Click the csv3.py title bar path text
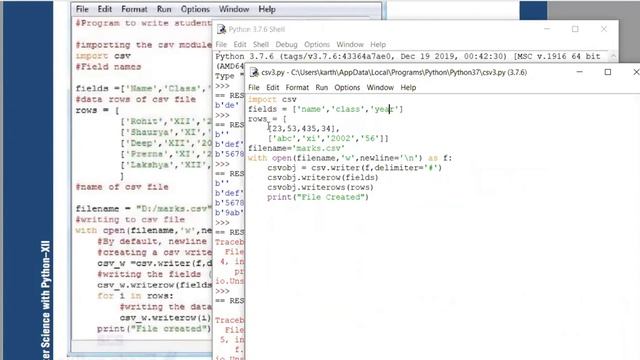Screen dimensions: 640x360 394,72
